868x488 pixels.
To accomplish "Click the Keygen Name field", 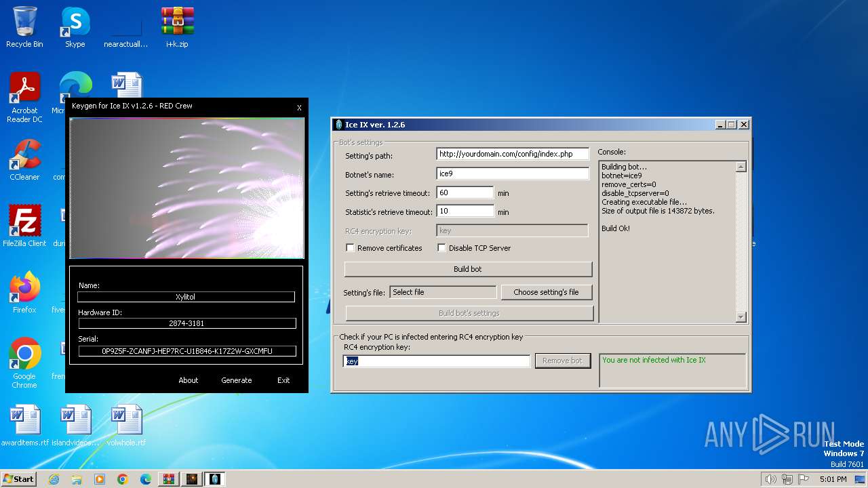I will (x=186, y=297).
